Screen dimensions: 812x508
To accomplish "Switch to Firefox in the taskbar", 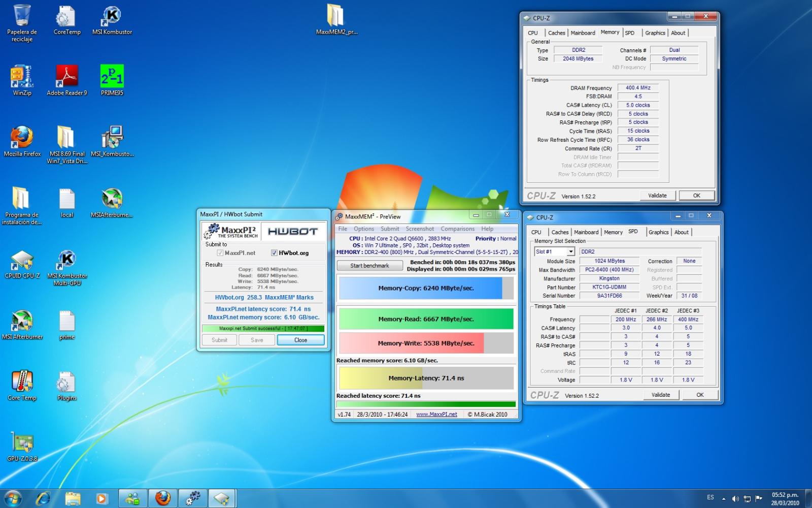I will click(x=162, y=498).
